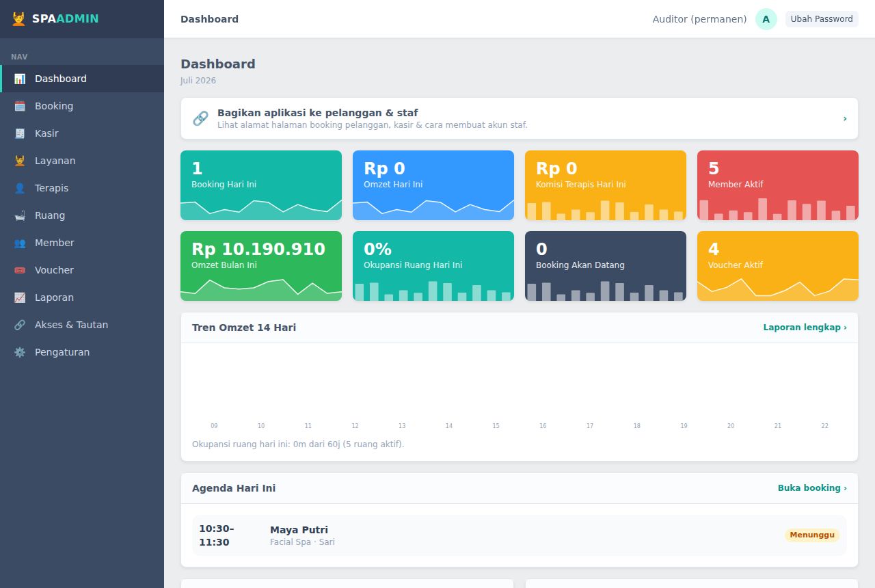Click the Booking calendar icon
The width and height of the screenshot is (875, 588).
20,106
